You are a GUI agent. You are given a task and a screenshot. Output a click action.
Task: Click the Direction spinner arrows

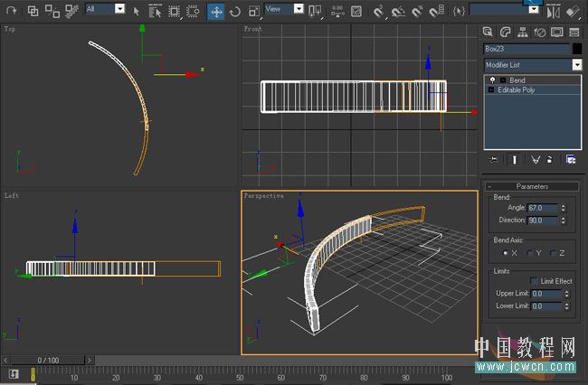(x=563, y=221)
